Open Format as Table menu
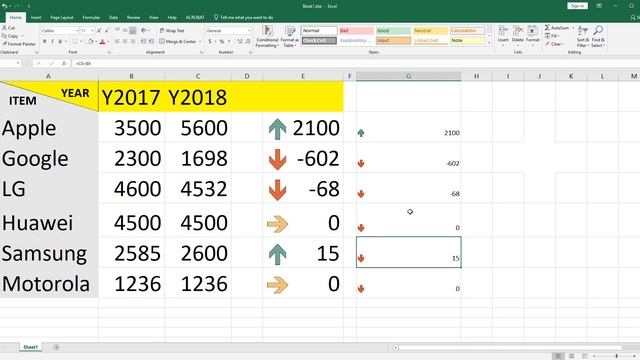The height and width of the screenshot is (360, 640). click(290, 36)
